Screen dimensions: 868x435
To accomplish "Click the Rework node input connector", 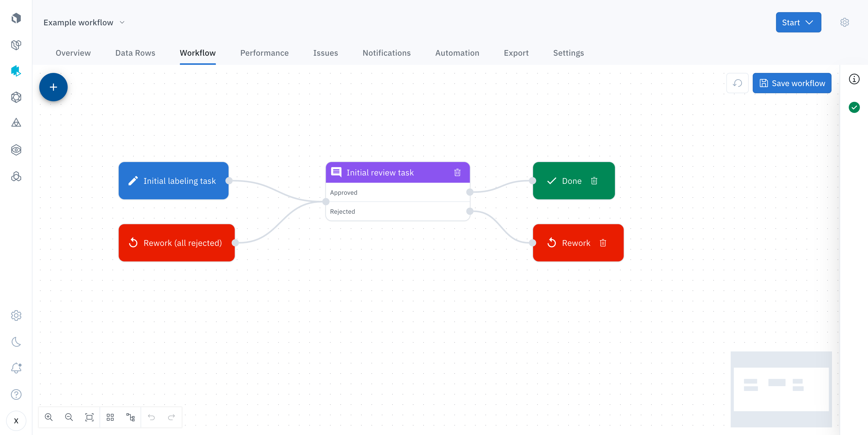I will pyautogui.click(x=533, y=243).
